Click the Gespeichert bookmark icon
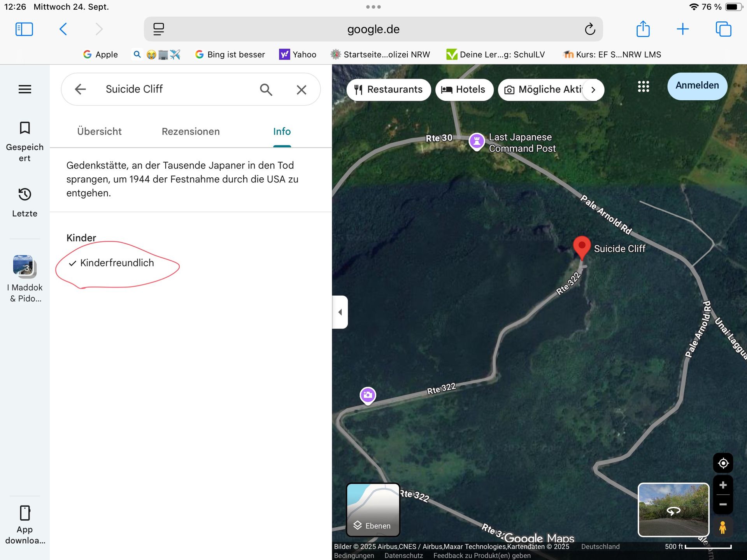747x560 pixels. point(25,128)
